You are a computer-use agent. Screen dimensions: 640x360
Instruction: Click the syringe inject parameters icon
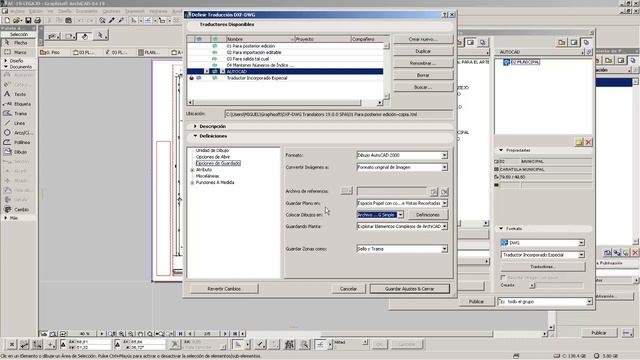(121, 20)
